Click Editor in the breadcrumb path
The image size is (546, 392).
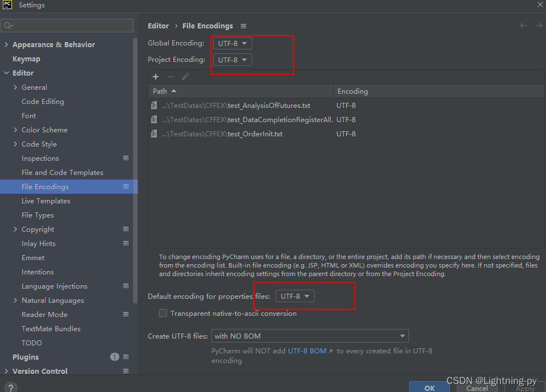coord(158,26)
